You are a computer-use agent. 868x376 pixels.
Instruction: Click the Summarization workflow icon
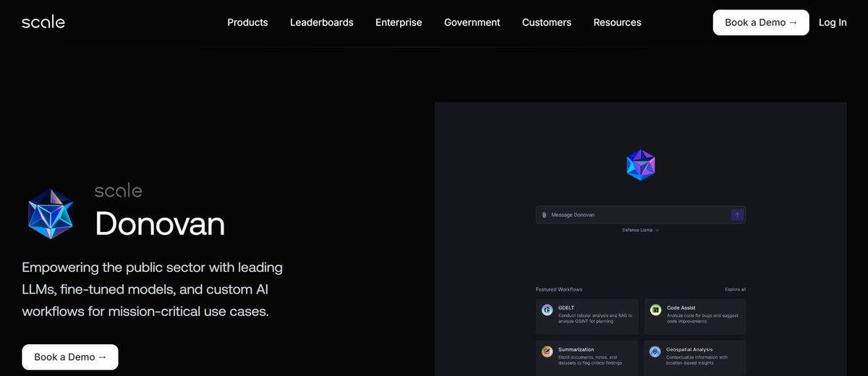(548, 352)
